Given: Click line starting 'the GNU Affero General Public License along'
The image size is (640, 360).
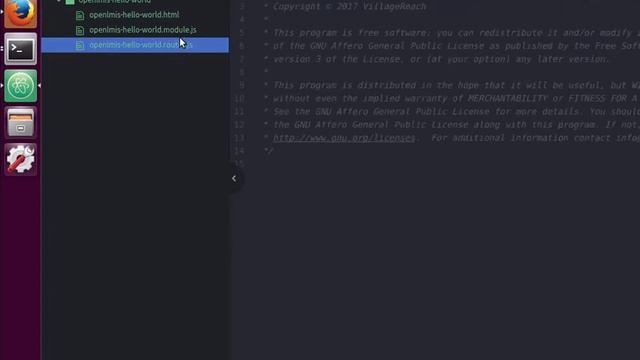Looking at the screenshot, I should click(x=451, y=124).
